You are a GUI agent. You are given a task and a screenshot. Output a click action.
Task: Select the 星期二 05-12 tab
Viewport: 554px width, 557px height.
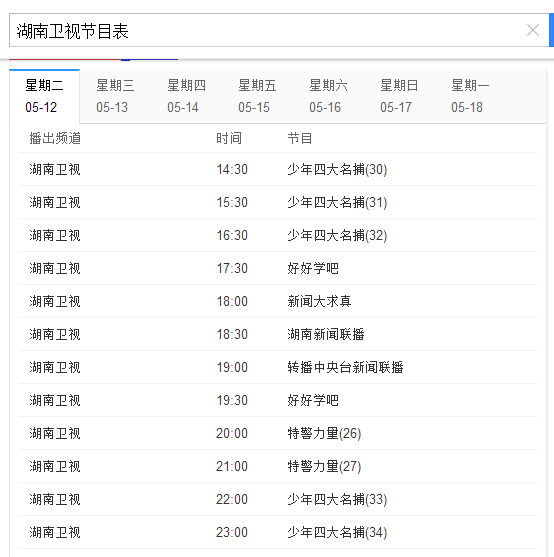click(44, 96)
